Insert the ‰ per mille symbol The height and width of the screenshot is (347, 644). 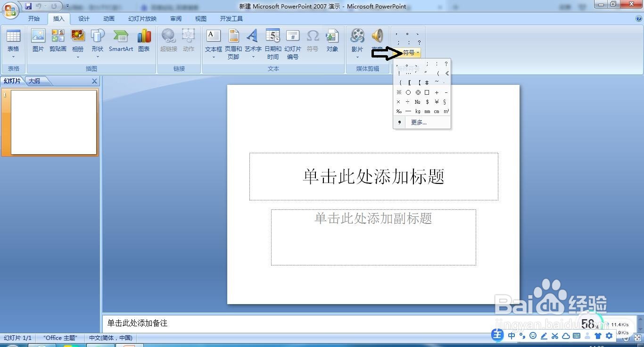tap(399, 111)
